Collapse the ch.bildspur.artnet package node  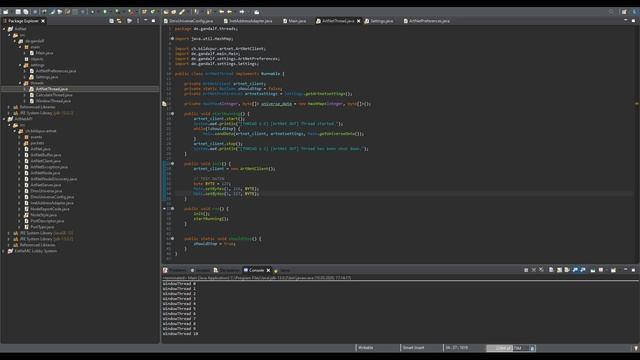[x=15, y=131]
